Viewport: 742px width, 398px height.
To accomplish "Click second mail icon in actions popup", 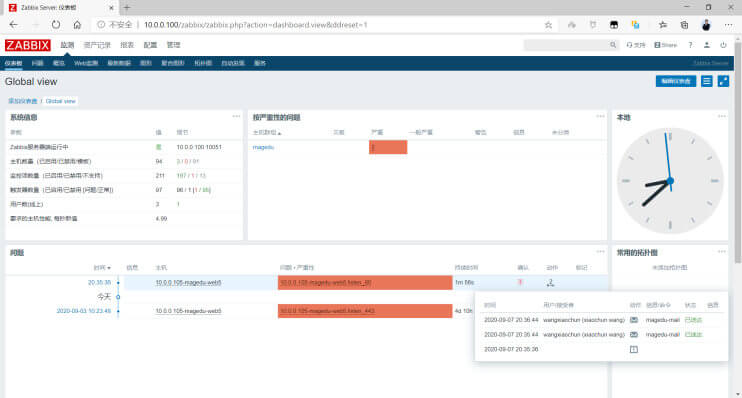I will click(x=634, y=335).
